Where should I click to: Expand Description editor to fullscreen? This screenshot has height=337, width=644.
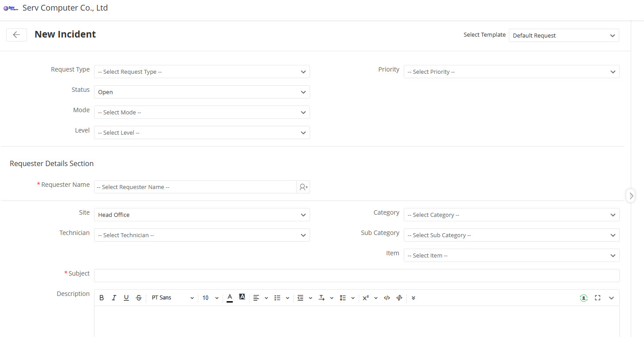pos(598,298)
